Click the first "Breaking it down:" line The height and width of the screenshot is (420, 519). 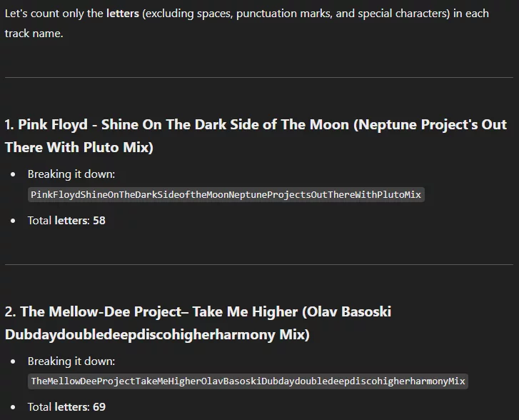pos(71,174)
